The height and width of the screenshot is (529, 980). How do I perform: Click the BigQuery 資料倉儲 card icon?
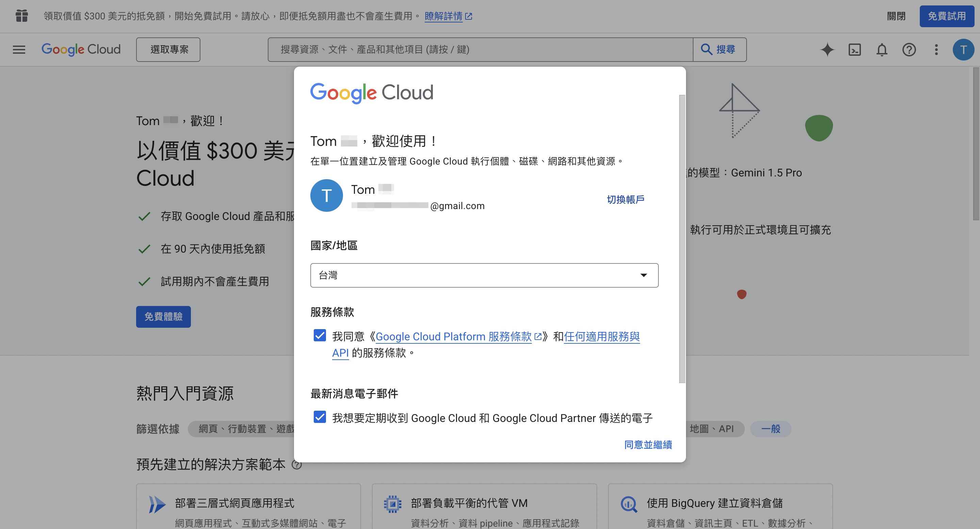(629, 505)
